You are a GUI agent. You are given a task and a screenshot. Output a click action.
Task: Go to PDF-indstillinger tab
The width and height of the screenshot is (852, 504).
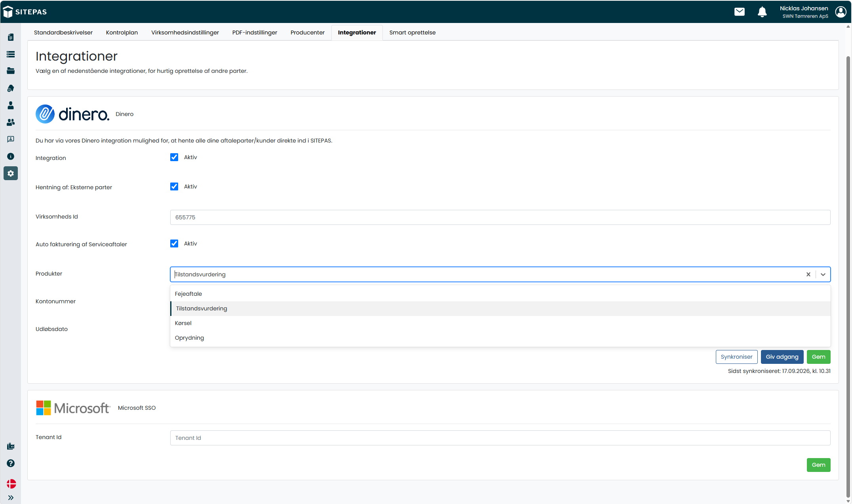pos(255,32)
